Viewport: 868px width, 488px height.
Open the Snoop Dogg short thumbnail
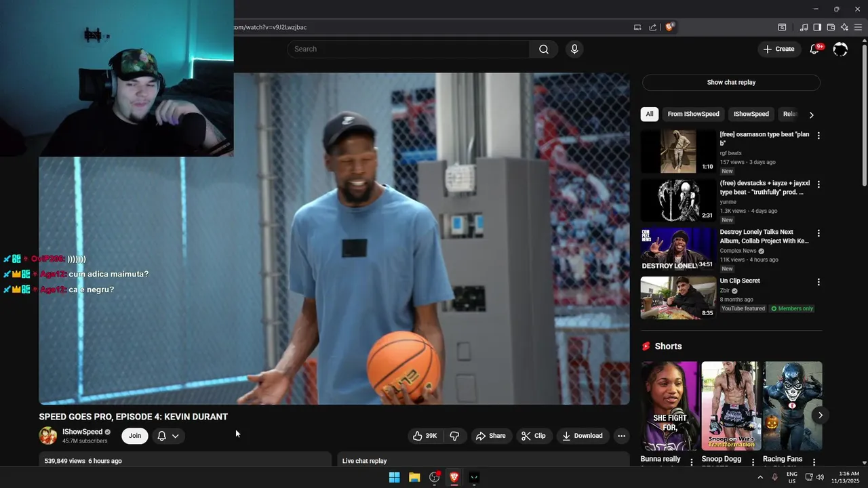[x=731, y=406]
